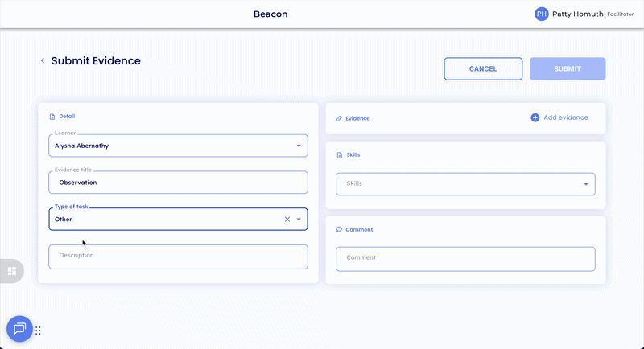Expand the Learner dropdown arrow
The image size is (644, 349).
299,146
